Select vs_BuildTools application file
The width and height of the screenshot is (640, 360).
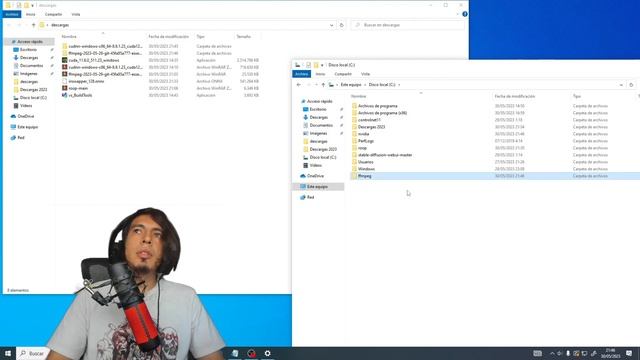click(x=160, y=95)
